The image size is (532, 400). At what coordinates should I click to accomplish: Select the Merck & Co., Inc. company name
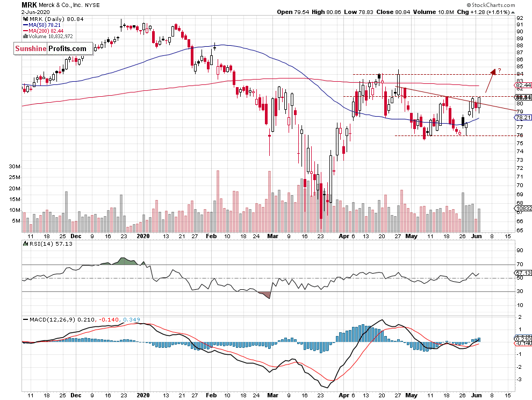pyautogui.click(x=61, y=5)
